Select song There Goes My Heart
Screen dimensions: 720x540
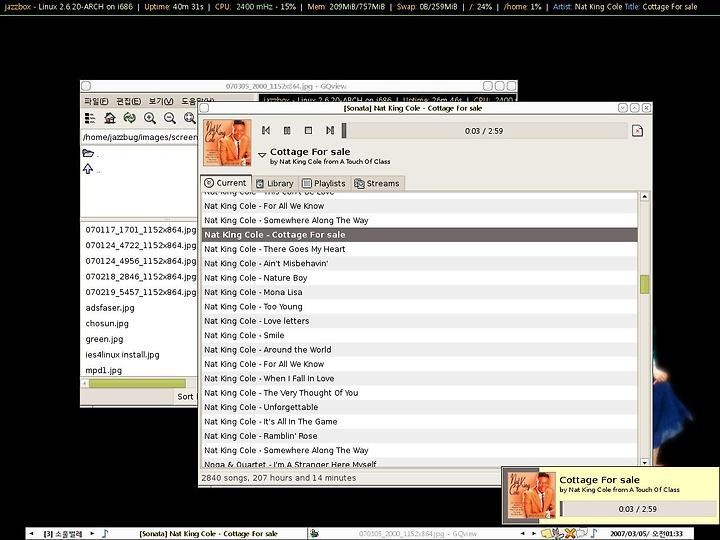[419, 249]
